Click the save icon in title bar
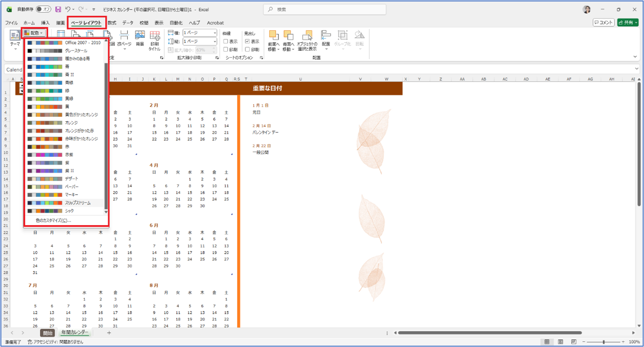The height and width of the screenshot is (347, 644). 58,9
